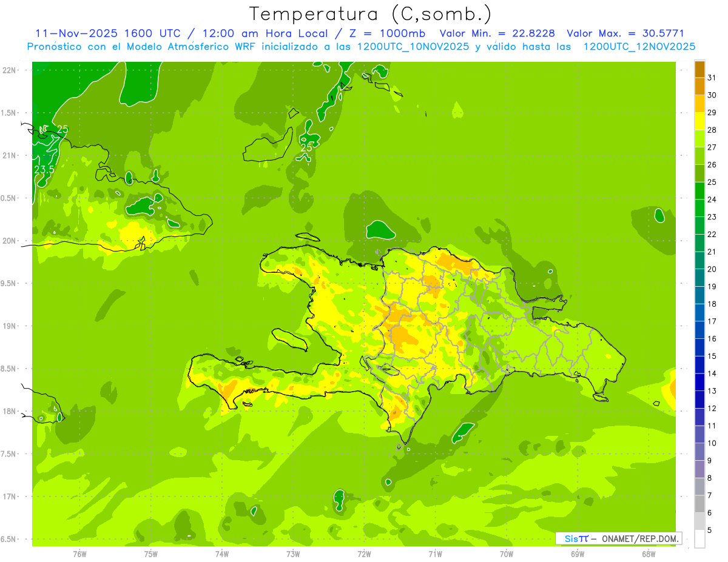
Task: Click the "70W" longitude axis label
Action: (x=507, y=554)
